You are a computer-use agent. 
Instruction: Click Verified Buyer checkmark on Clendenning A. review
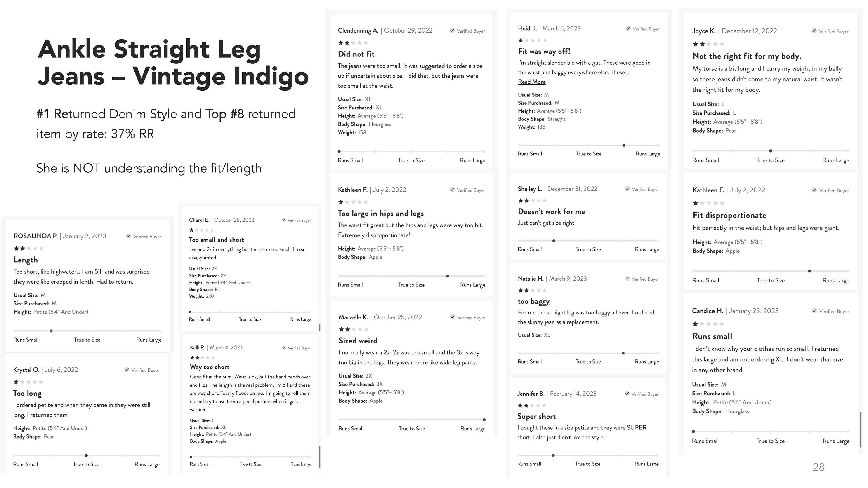pyautogui.click(x=452, y=30)
